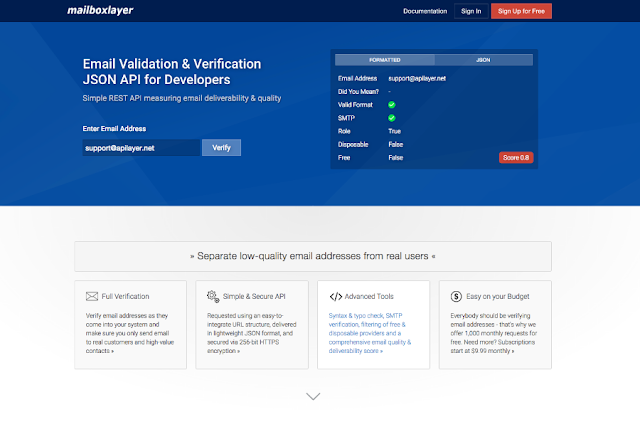Screen dimensions: 640x427
Task: Open the Full Verification card description
Action: [x=130, y=333]
